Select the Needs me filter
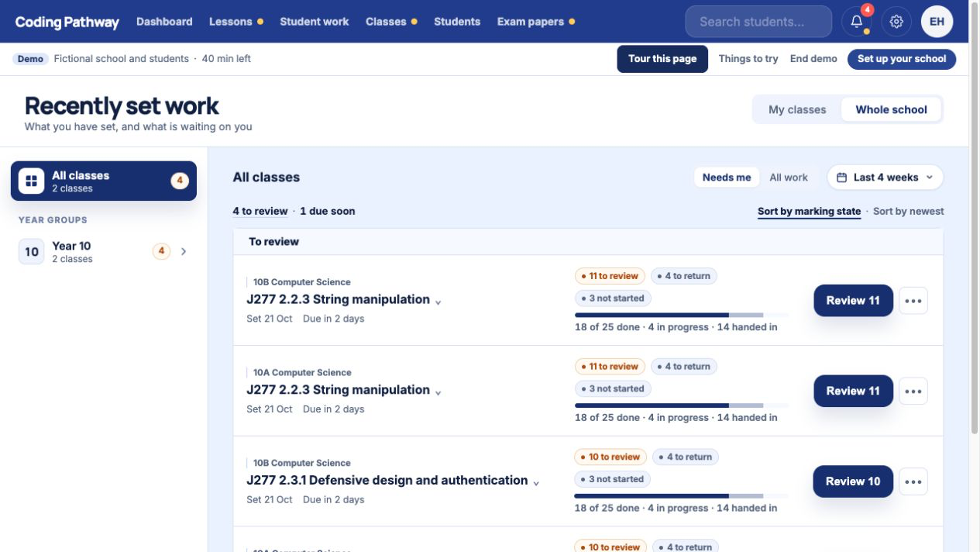980x552 pixels. [727, 178]
